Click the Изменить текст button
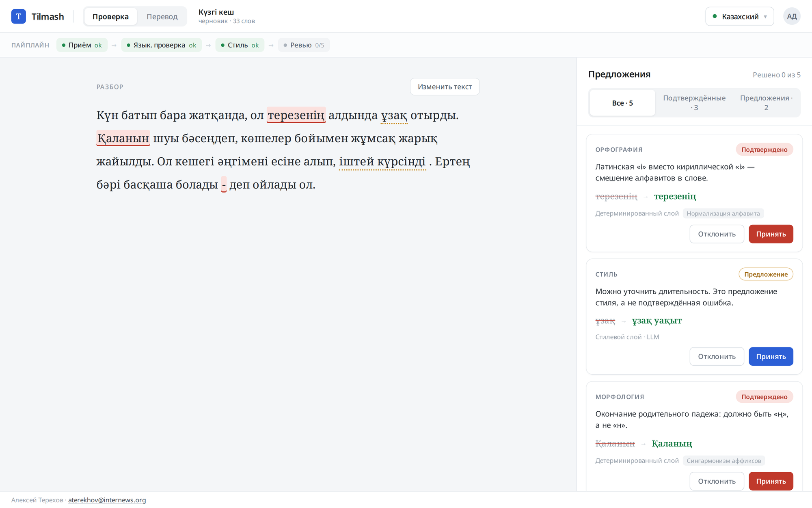The image size is (812, 508). pyautogui.click(x=445, y=87)
